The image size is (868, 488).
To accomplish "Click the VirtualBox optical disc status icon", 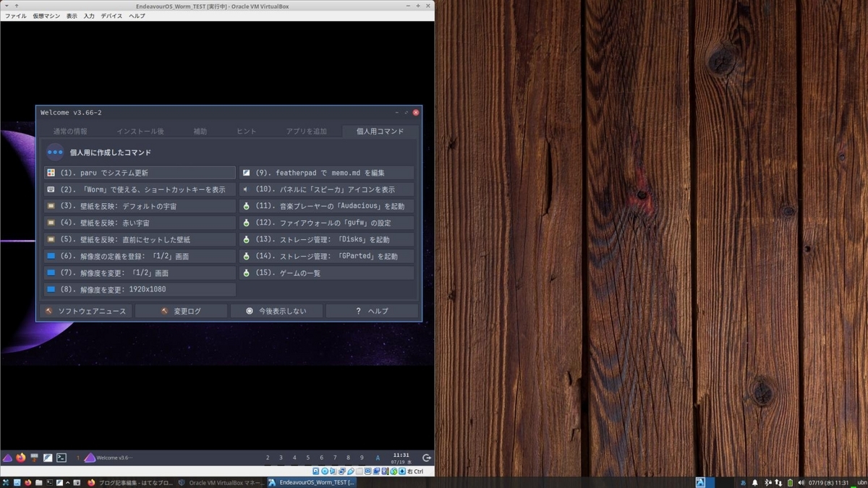I will [x=324, y=471].
